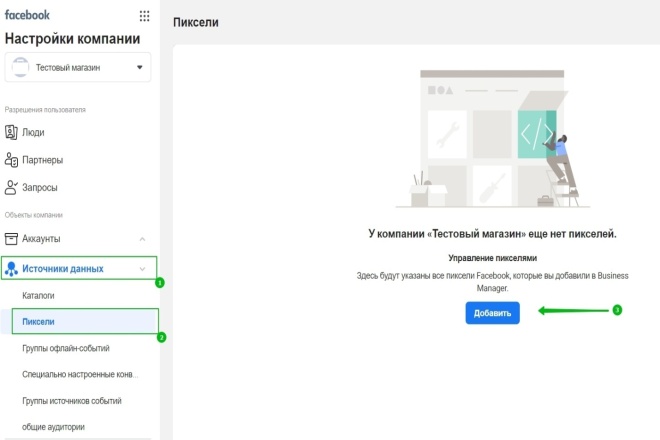Expand the Аккаунты section chevron

pyautogui.click(x=142, y=239)
